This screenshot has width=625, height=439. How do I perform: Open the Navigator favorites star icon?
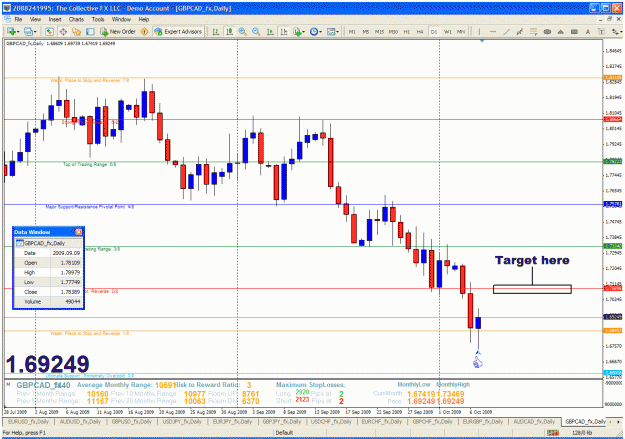(77, 31)
